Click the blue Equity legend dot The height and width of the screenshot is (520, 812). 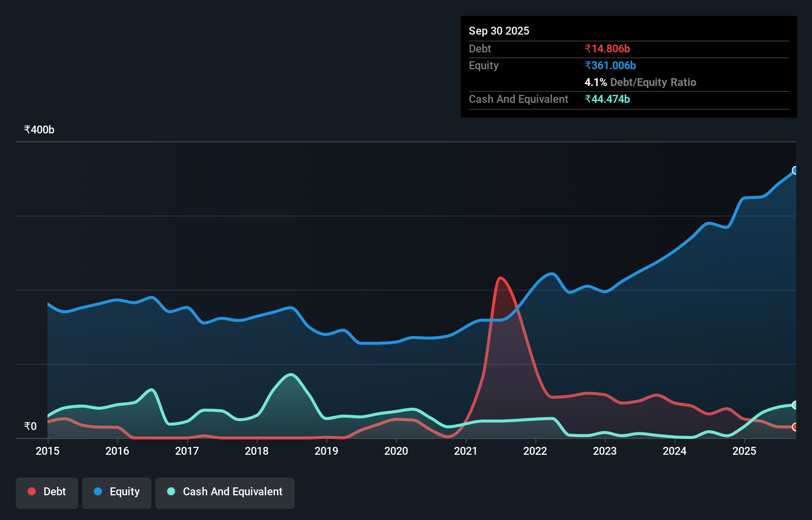(x=97, y=492)
